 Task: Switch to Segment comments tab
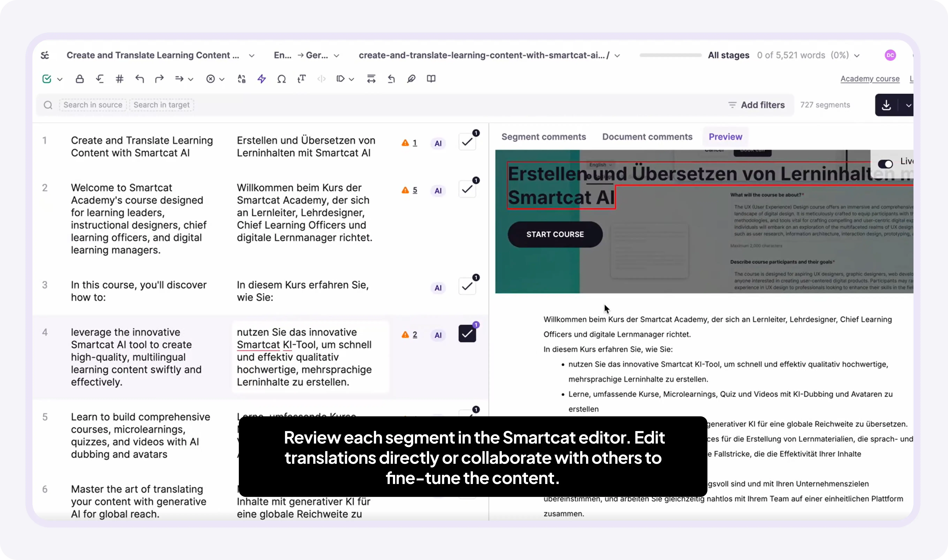coord(544,137)
